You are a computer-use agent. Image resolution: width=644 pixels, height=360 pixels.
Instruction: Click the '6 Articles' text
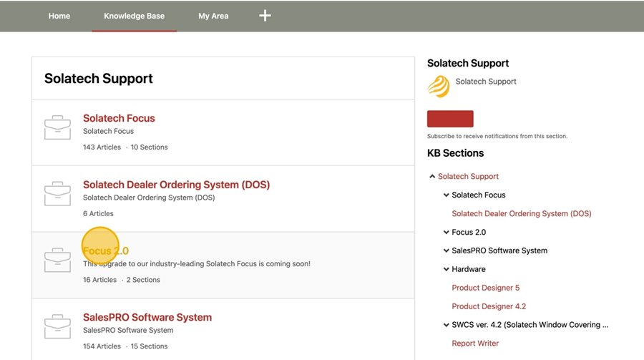(98, 214)
